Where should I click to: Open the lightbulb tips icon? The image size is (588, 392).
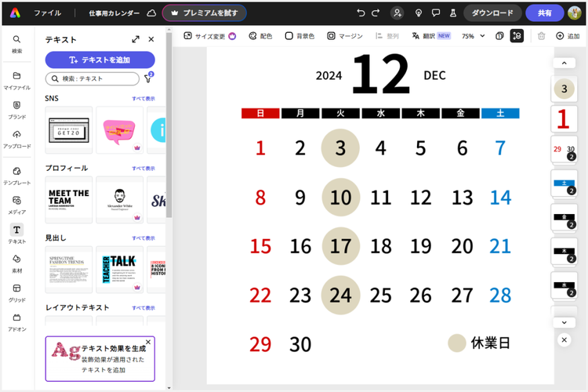[x=419, y=13]
